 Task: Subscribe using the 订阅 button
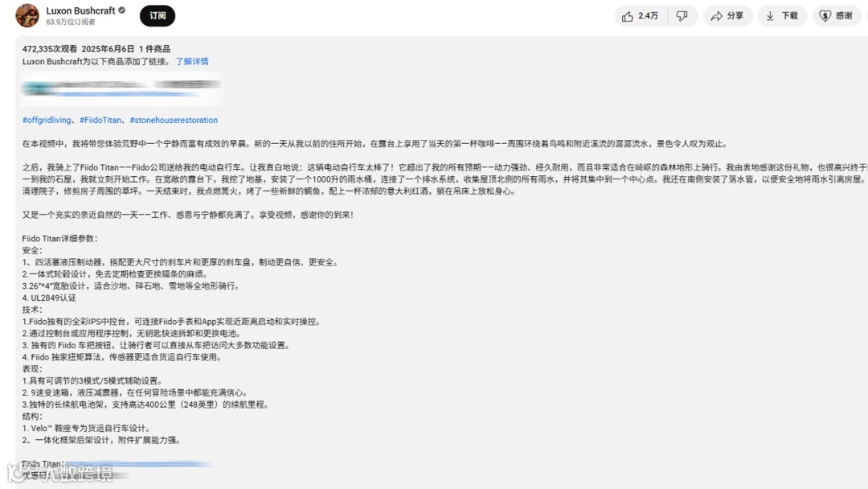coord(158,15)
